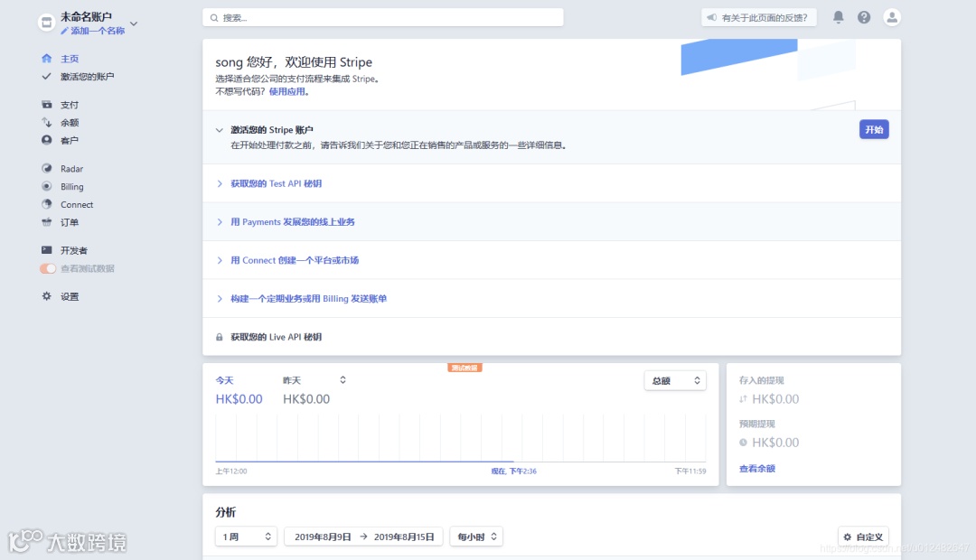Click in the 搜索 input field

(383, 17)
